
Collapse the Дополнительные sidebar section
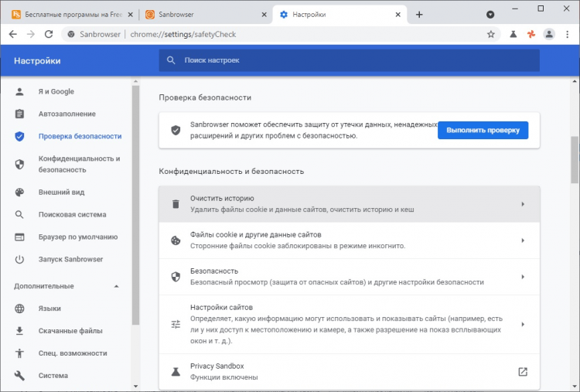[117, 286]
